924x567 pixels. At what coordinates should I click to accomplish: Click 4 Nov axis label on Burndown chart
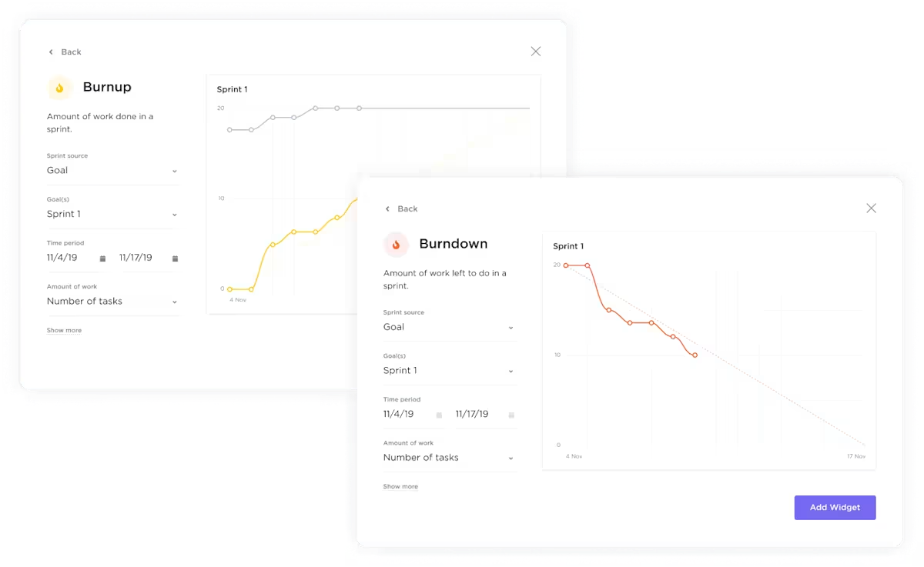(574, 456)
